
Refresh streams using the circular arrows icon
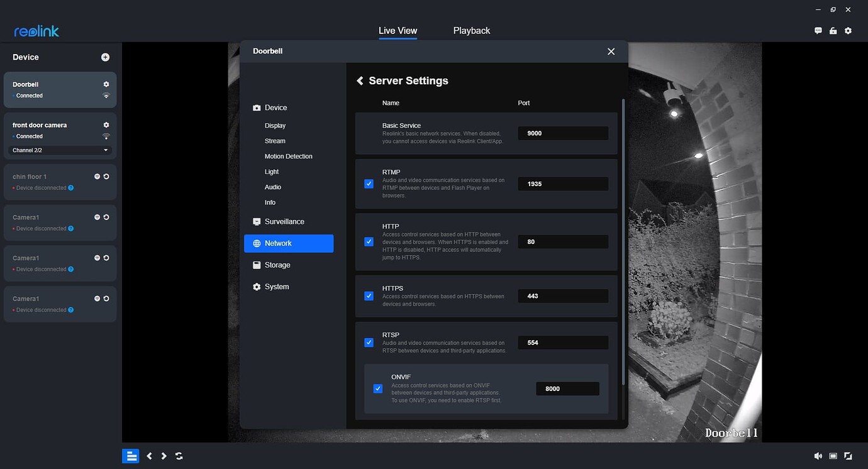[179, 456]
